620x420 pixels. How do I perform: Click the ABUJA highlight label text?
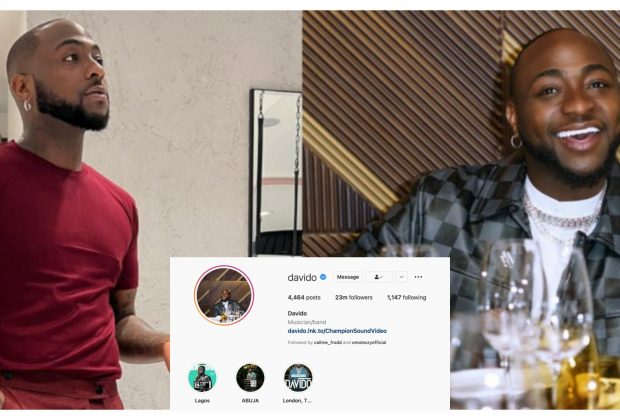[250, 401]
